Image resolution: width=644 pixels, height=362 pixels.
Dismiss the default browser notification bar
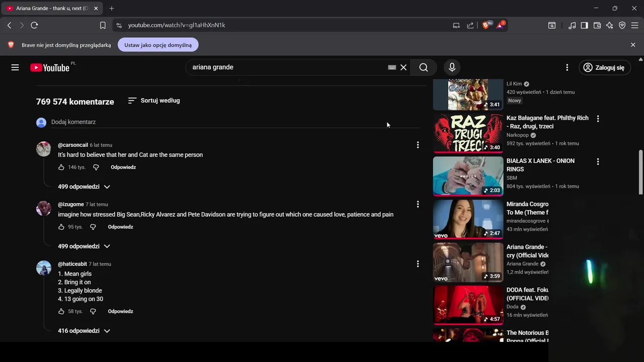pyautogui.click(x=633, y=45)
